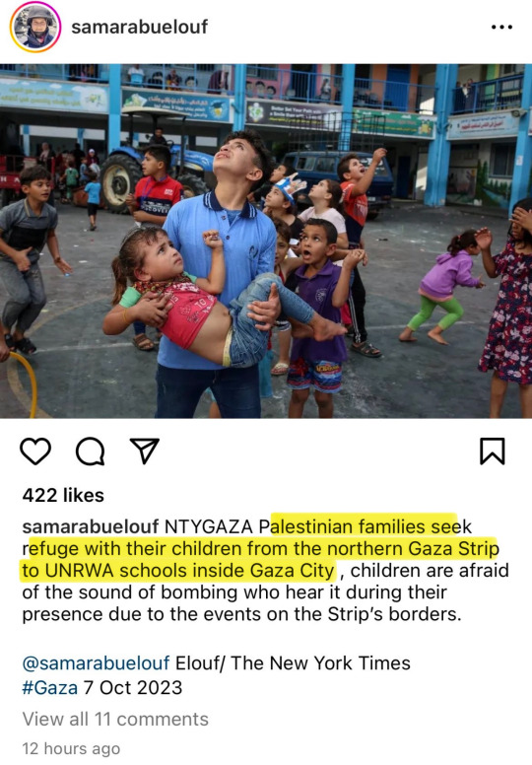
Task: Tap the post photo of children
Action: click(266, 241)
